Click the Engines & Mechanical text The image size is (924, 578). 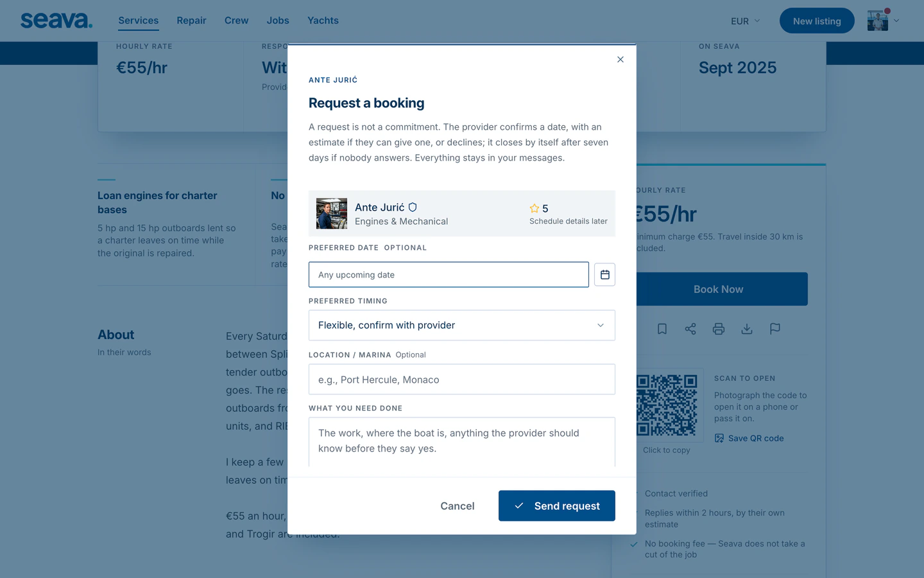pos(402,222)
